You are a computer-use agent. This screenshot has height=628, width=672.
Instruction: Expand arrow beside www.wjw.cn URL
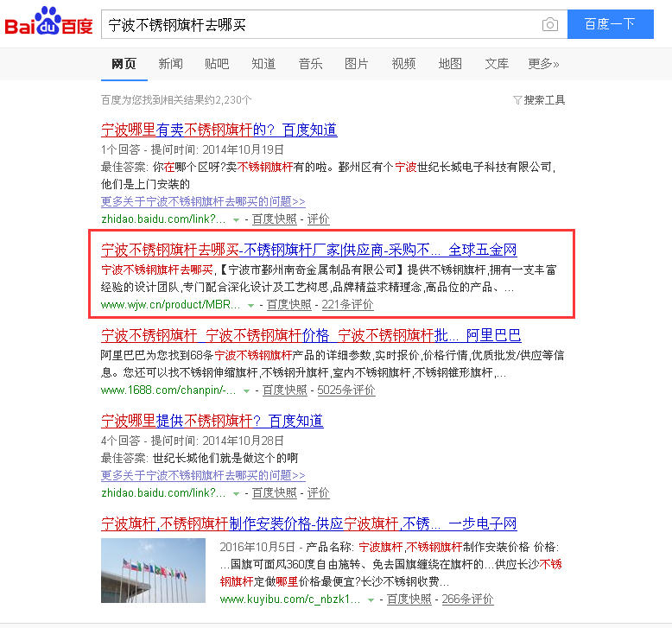[x=250, y=306]
